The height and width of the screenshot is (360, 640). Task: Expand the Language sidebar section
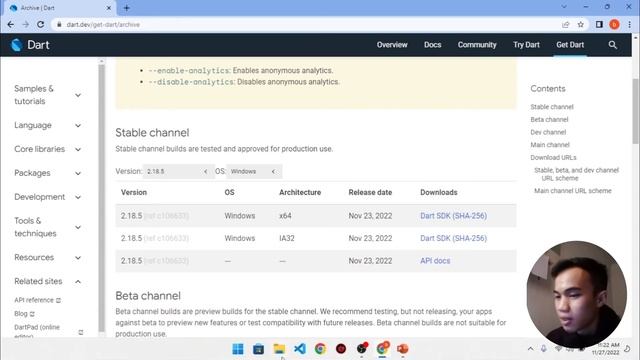(78, 126)
